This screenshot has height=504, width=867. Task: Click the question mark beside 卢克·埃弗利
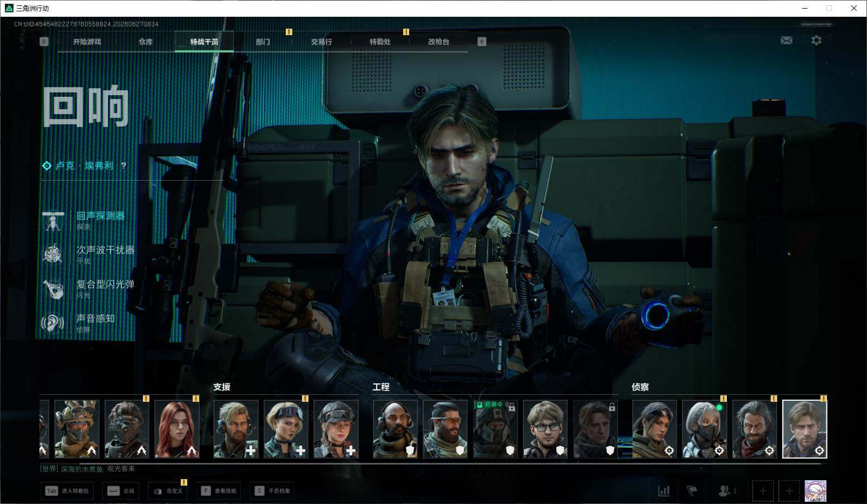(x=123, y=166)
